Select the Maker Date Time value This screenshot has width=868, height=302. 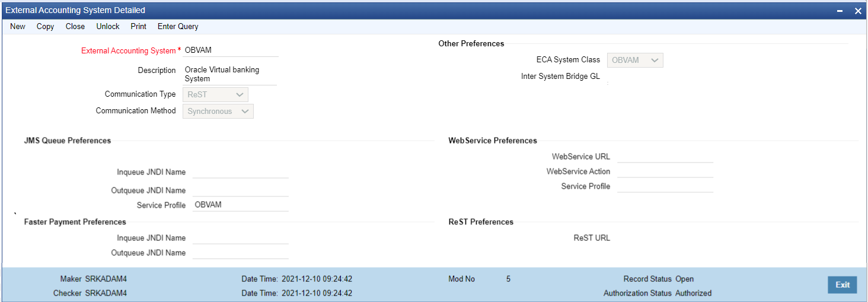(317, 279)
